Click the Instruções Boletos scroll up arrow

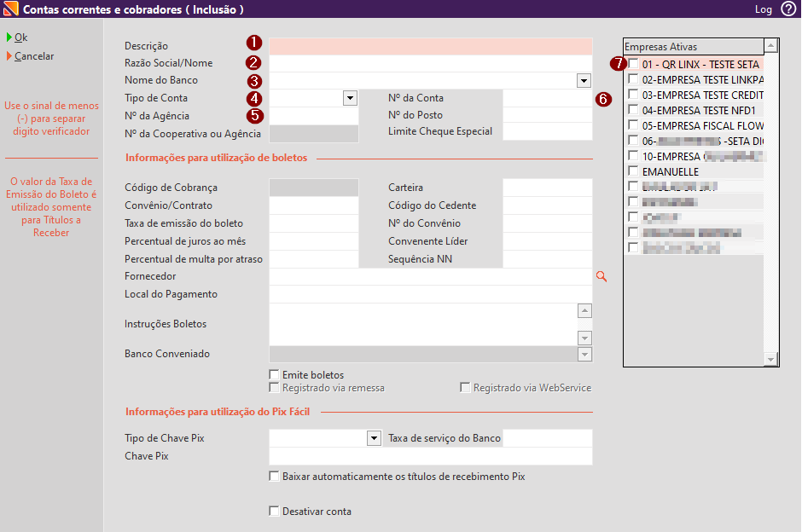(x=584, y=310)
